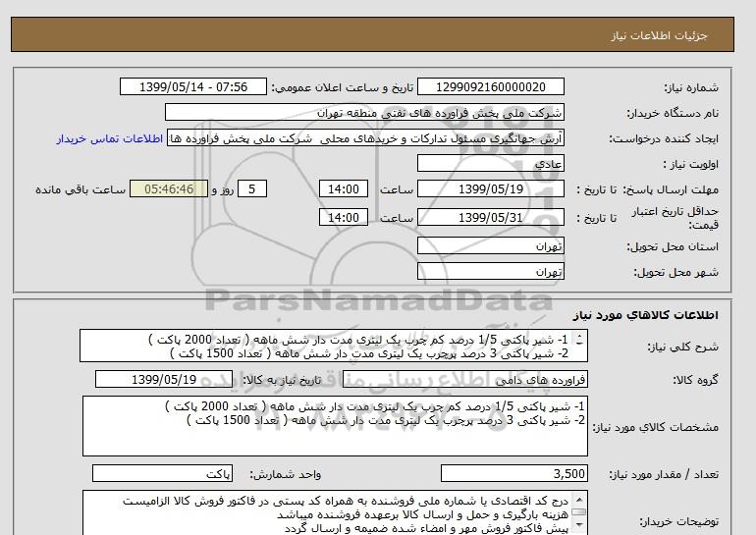
Task: Click the price validity time 14:00 field
Action: click(x=344, y=217)
